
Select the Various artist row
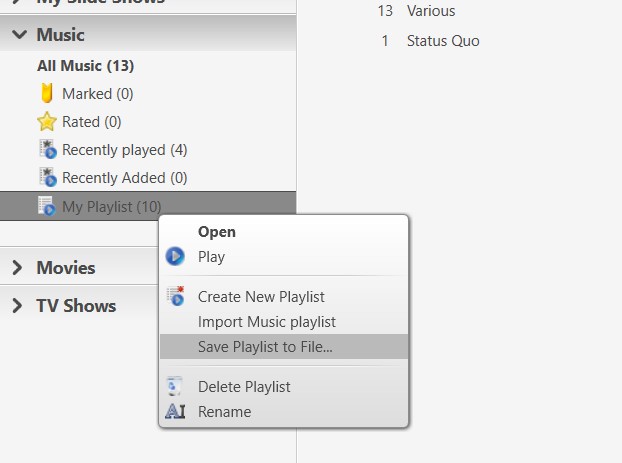(x=431, y=11)
